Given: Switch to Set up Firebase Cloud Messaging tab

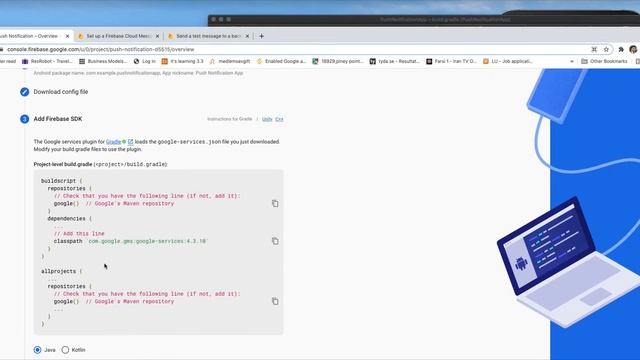Looking at the screenshot, I should tap(118, 36).
